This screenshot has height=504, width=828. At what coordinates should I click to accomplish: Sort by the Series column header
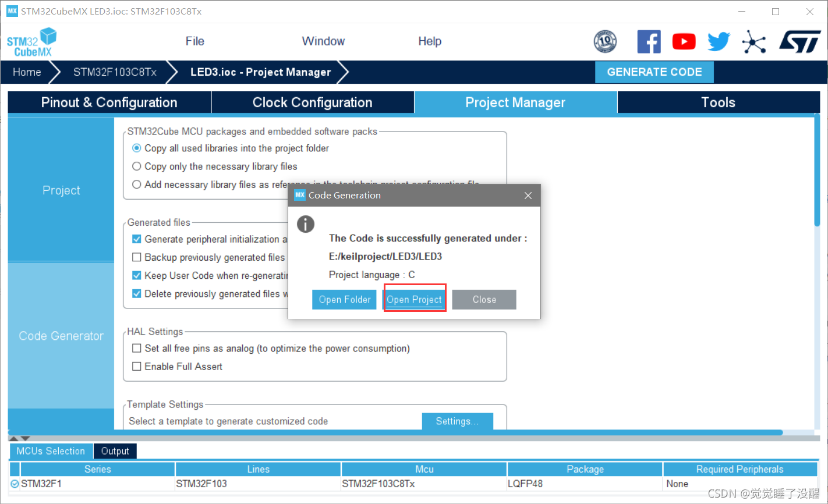pyautogui.click(x=97, y=469)
